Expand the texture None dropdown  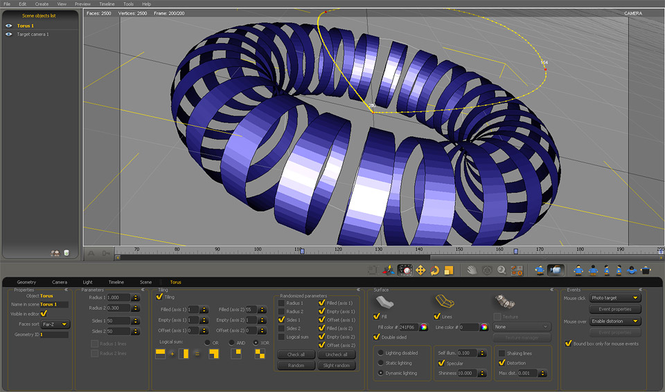(x=522, y=327)
